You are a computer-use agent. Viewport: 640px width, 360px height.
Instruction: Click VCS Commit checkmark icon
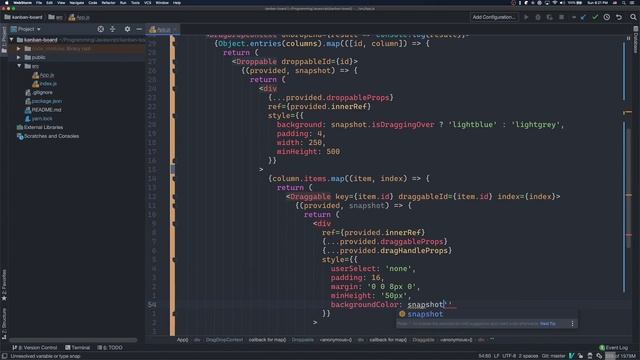(595, 17)
